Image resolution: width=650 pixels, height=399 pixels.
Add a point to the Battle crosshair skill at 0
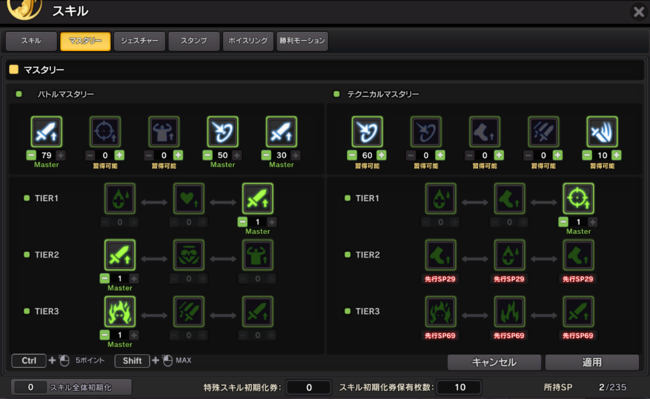pos(119,155)
